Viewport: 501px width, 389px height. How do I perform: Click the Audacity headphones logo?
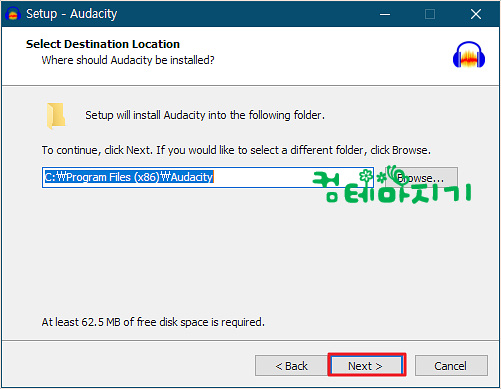pyautogui.click(x=469, y=54)
